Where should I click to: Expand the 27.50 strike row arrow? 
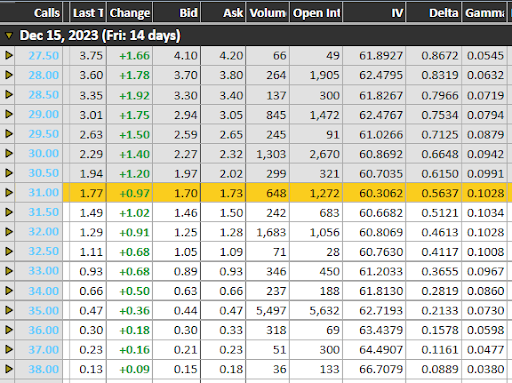9,55
